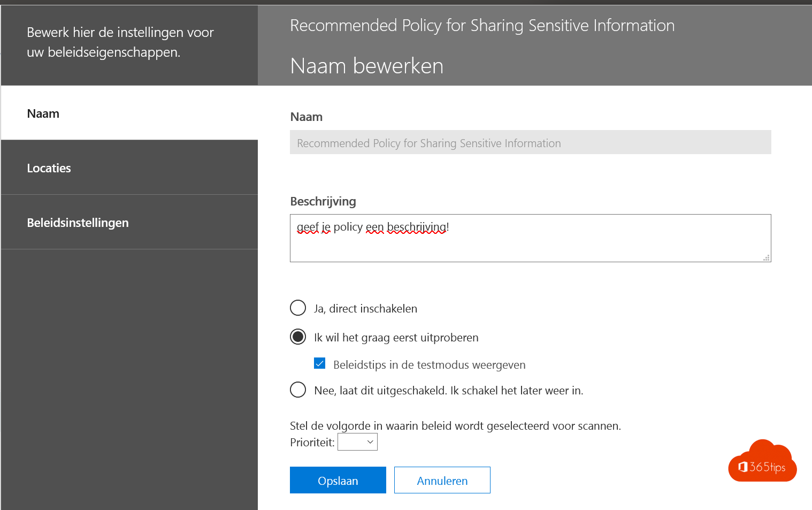The height and width of the screenshot is (510, 812).
Task: Click the 'Naam' label above the field
Action: tap(307, 117)
